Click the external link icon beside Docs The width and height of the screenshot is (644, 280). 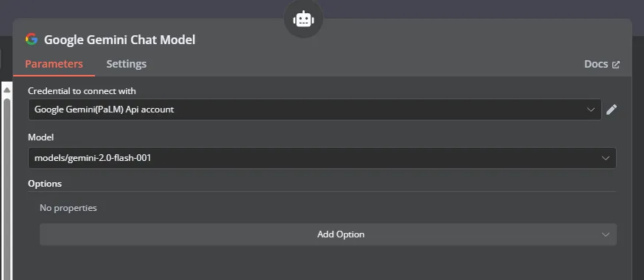click(x=615, y=65)
